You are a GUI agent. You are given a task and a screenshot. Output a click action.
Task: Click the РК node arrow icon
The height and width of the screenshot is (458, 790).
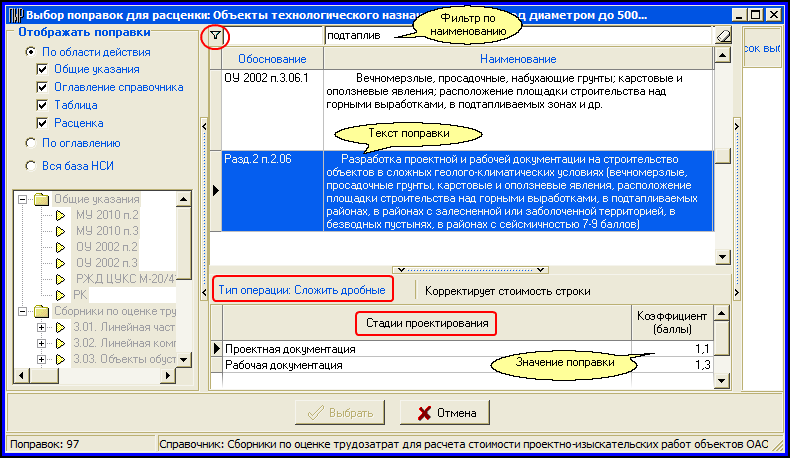pyautogui.click(x=60, y=295)
